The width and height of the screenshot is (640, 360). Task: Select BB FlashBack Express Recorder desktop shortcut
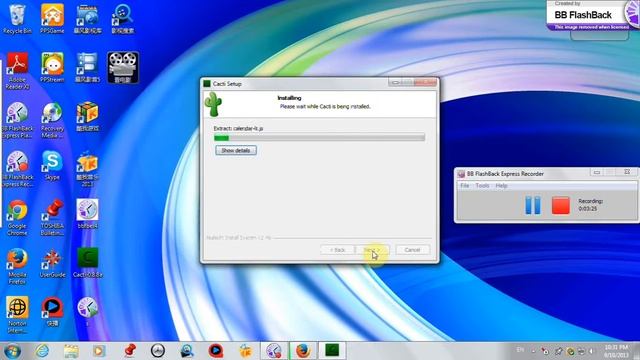coord(17,169)
